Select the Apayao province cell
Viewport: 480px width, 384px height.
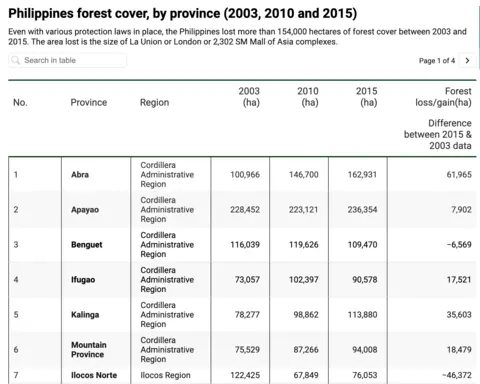(x=85, y=210)
